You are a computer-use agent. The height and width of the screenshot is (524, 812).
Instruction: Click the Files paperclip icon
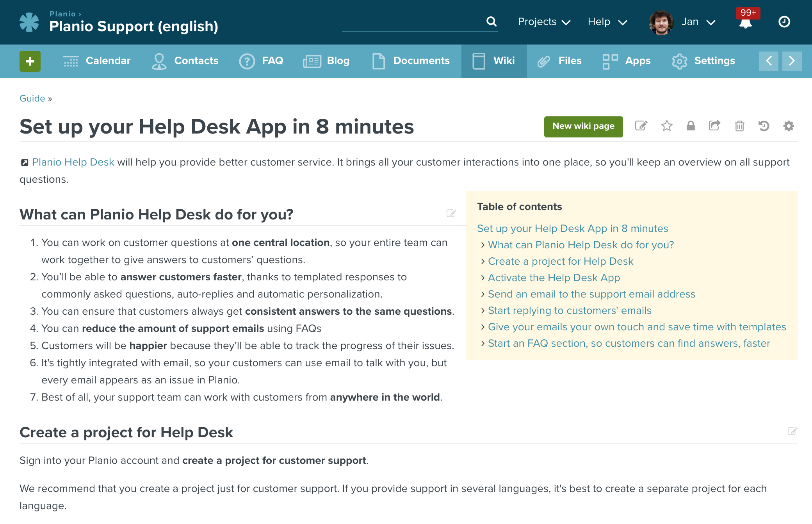coord(543,61)
